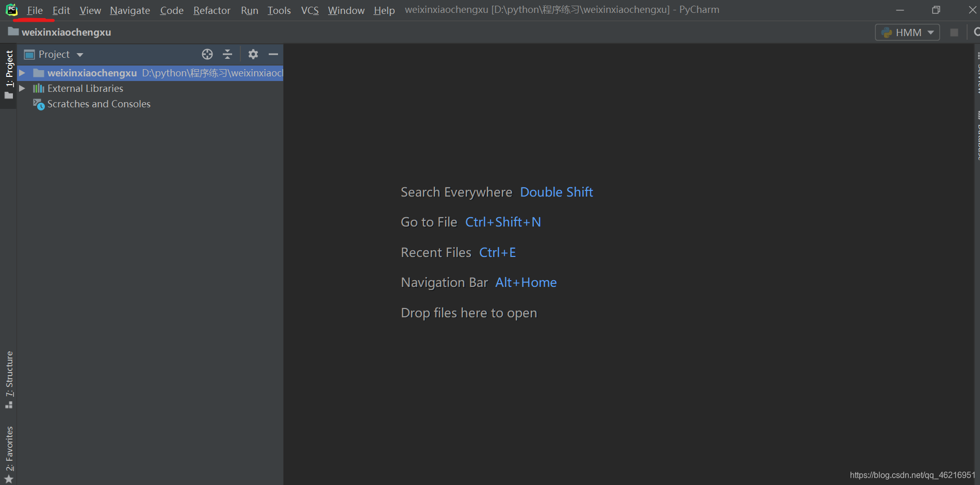Click the Search Everywhere hint text
Image resolution: width=980 pixels, height=485 pixels.
click(x=456, y=192)
